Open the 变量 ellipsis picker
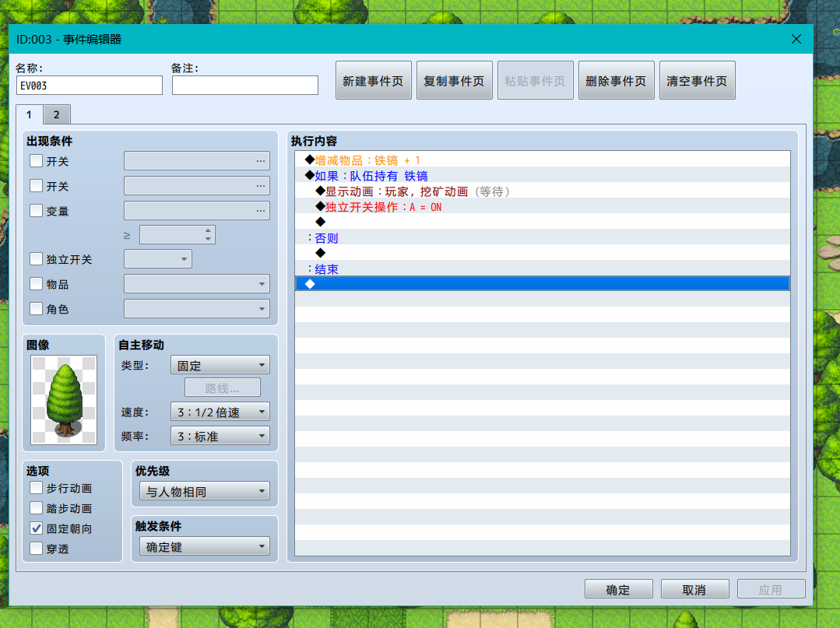 (260, 210)
